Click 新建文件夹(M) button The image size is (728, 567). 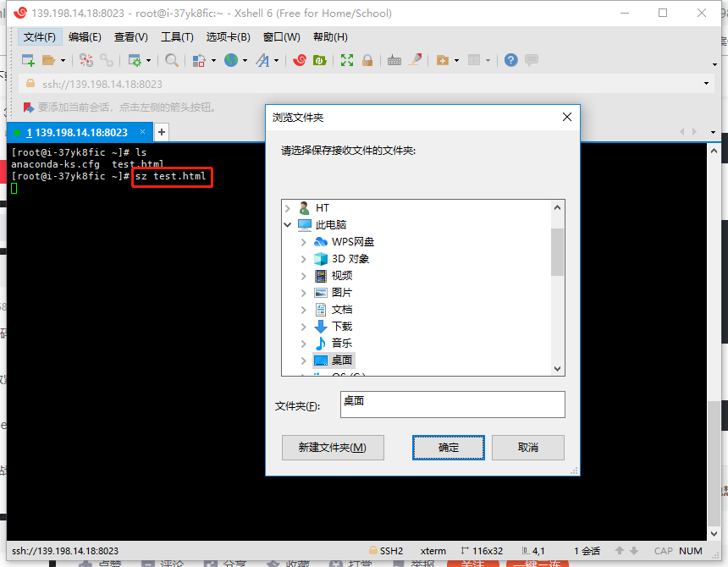coord(333,448)
